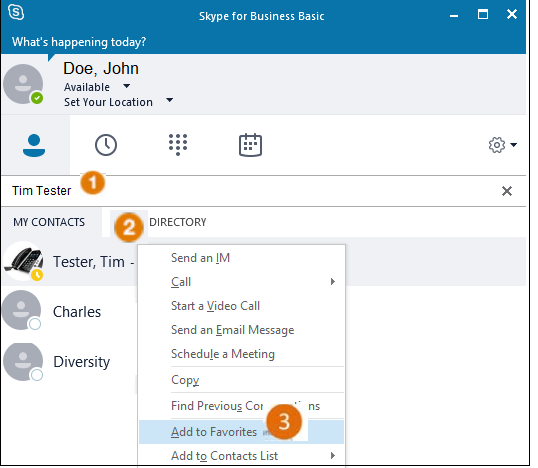The image size is (538, 468).
Task: Choose Find Previous Conversations
Action: pyautogui.click(x=242, y=406)
